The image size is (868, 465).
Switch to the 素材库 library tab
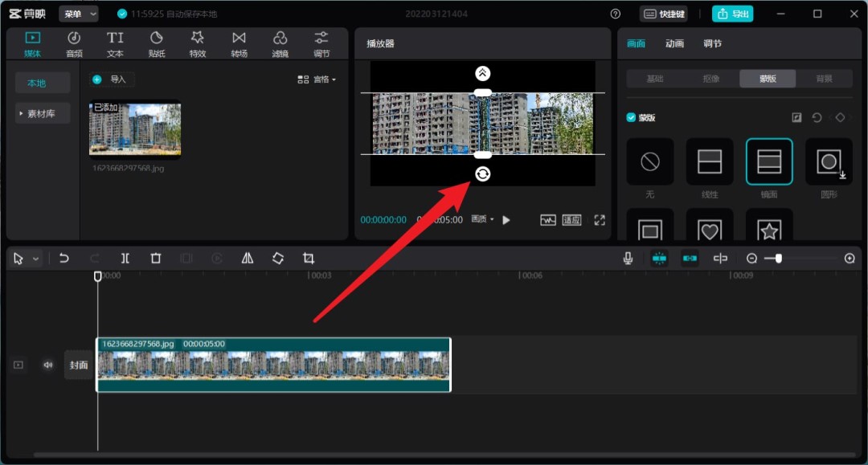pyautogui.click(x=42, y=112)
